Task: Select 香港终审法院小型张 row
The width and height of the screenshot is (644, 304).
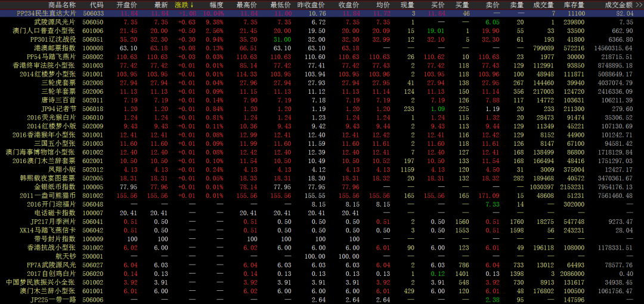Action: point(322,66)
